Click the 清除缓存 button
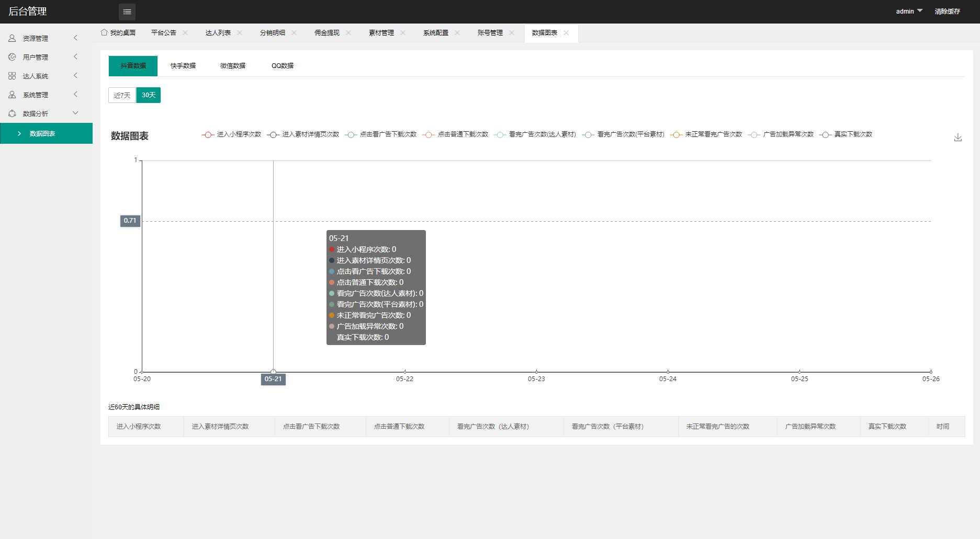The image size is (980, 539). (x=948, y=11)
